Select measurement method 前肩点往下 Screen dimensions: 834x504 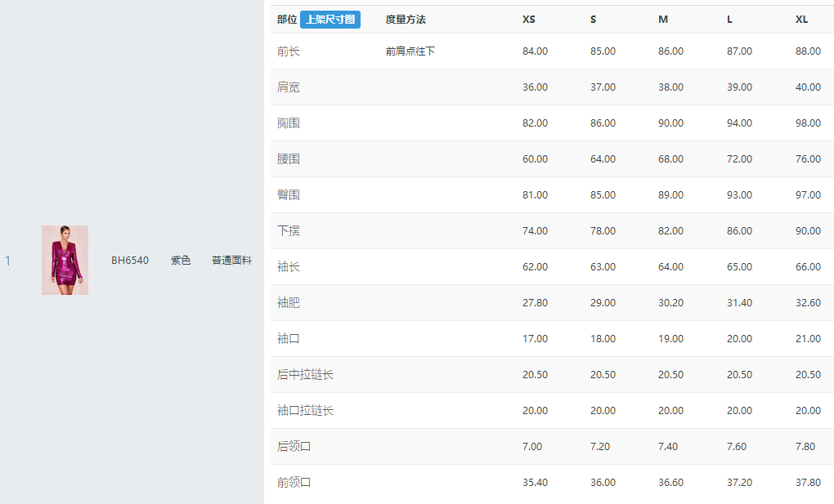coord(410,51)
